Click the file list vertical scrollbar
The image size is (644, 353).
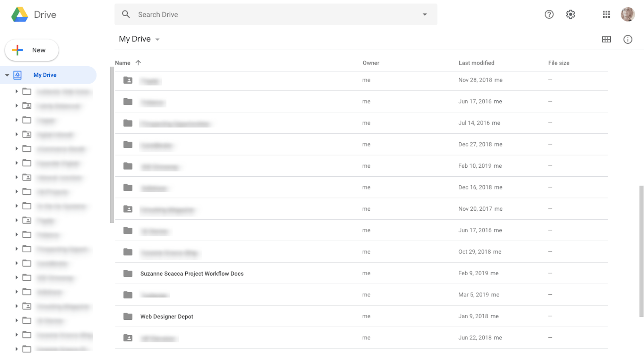pyautogui.click(x=642, y=251)
